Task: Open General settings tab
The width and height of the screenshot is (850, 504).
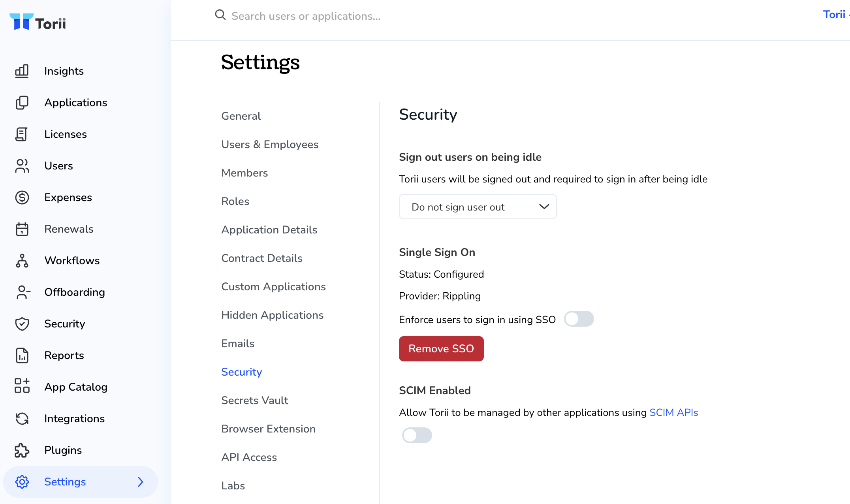Action: (241, 116)
